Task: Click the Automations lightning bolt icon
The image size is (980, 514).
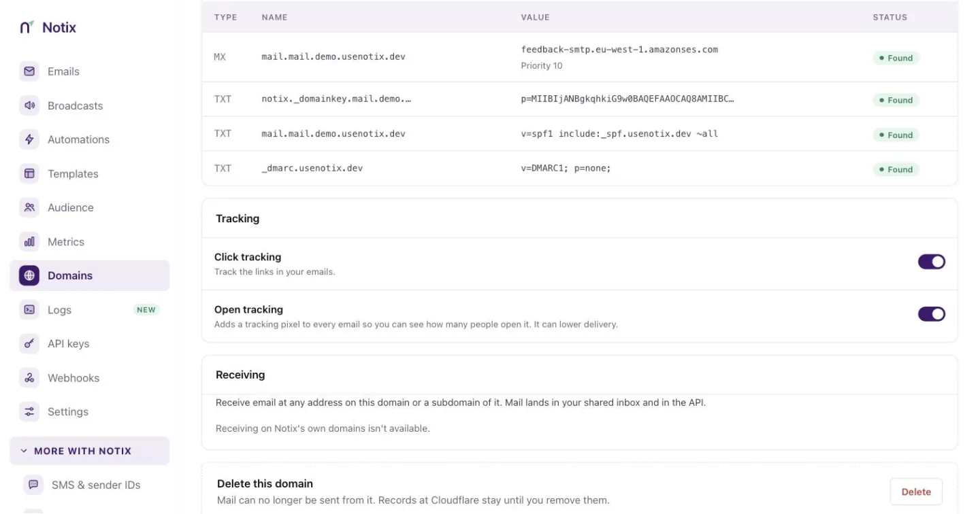Action: pos(29,139)
